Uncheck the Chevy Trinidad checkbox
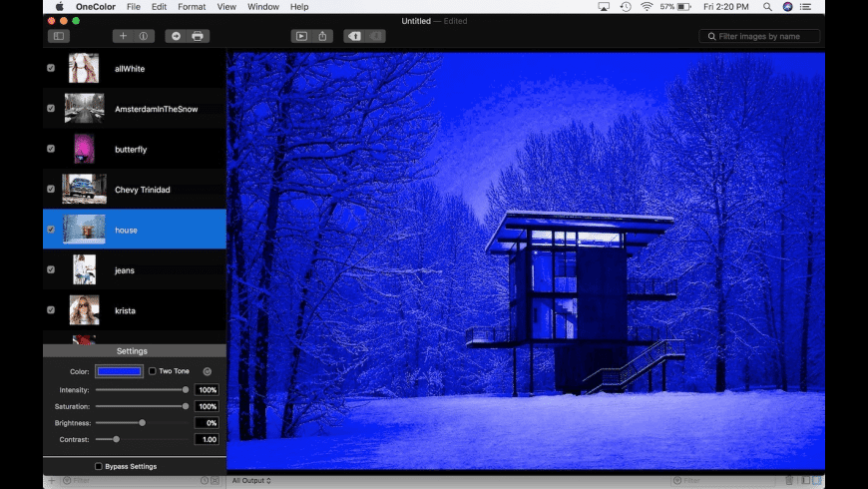Image resolution: width=868 pixels, height=489 pixels. point(51,189)
